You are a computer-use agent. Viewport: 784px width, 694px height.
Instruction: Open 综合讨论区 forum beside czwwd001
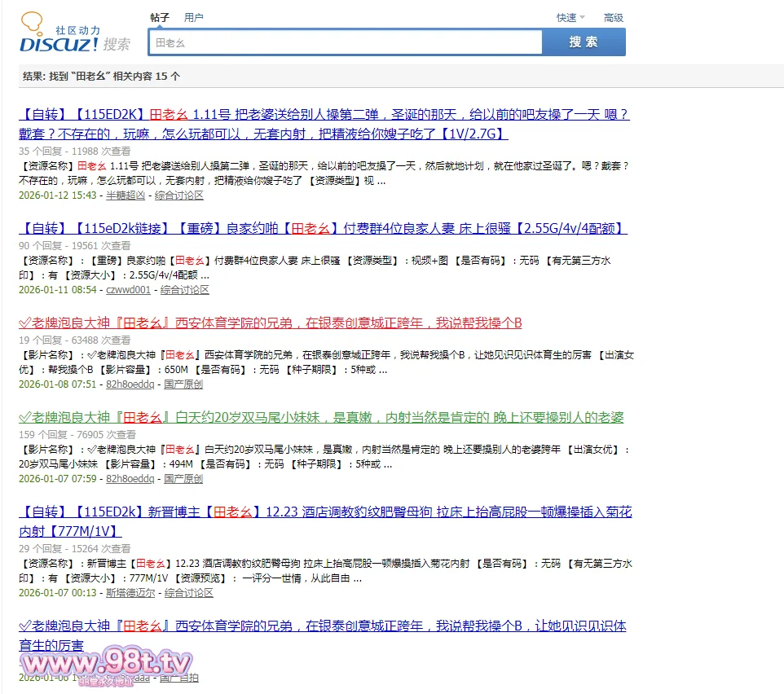185,290
